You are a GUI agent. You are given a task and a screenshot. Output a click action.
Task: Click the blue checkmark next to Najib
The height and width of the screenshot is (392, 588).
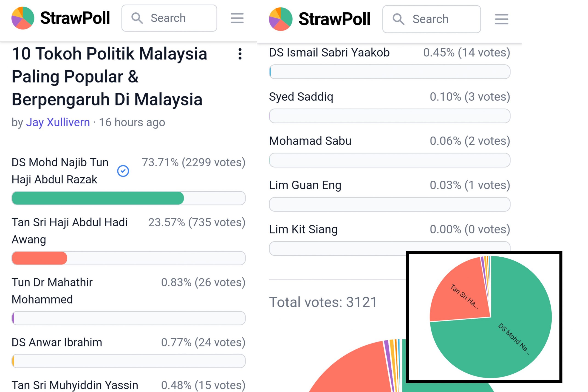pyautogui.click(x=123, y=171)
